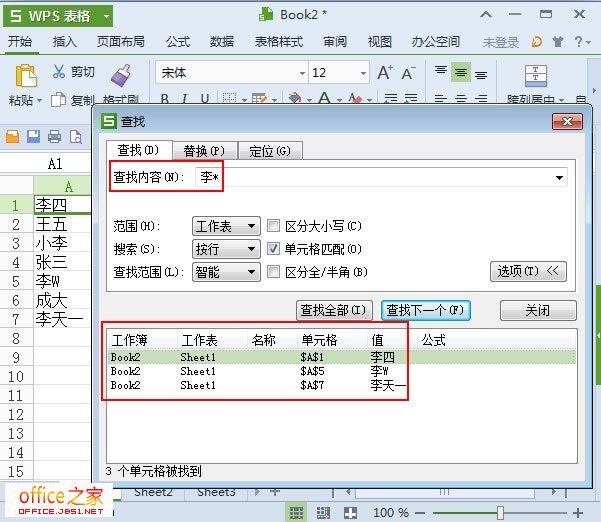Open the 公式 ribbon menu
The height and width of the screenshot is (522, 601).
click(178, 42)
